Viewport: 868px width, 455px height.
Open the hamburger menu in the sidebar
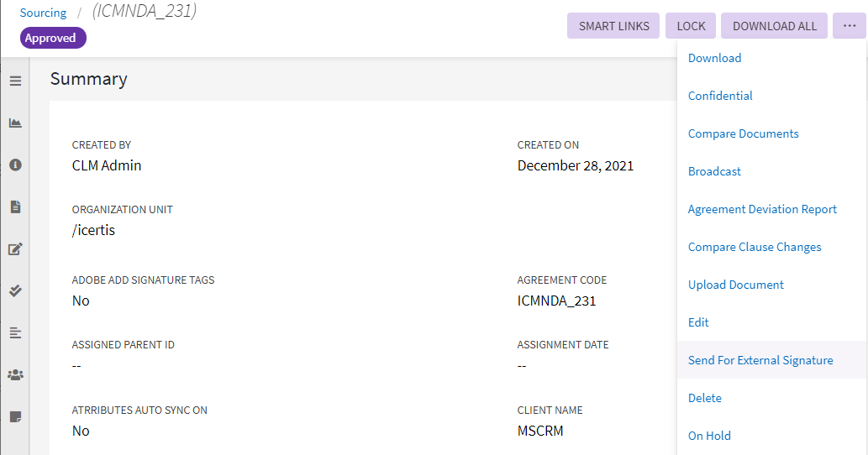(x=15, y=81)
